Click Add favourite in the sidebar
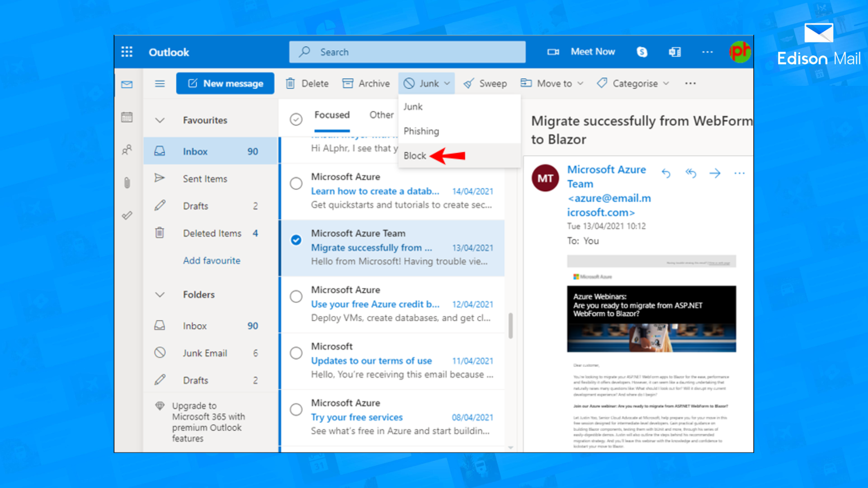Viewport: 868px width, 488px height. coord(212,260)
